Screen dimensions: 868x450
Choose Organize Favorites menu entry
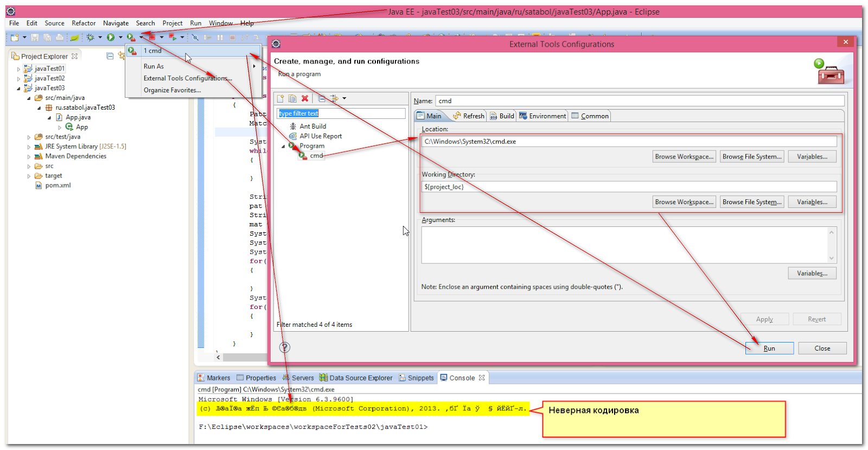pos(172,90)
